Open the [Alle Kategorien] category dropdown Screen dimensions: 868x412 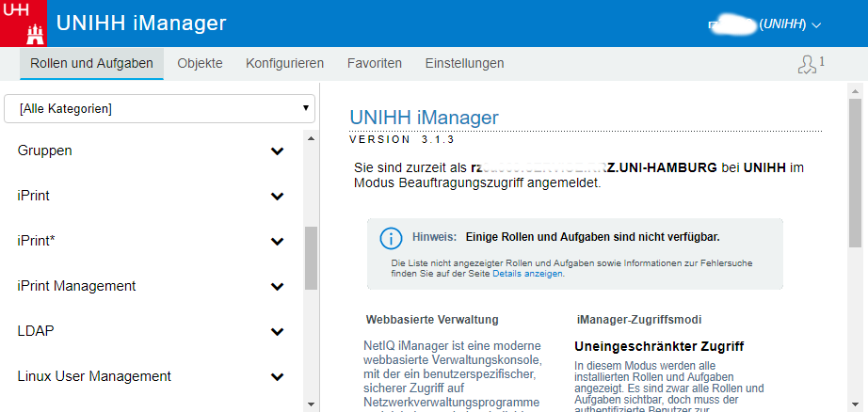[159, 108]
